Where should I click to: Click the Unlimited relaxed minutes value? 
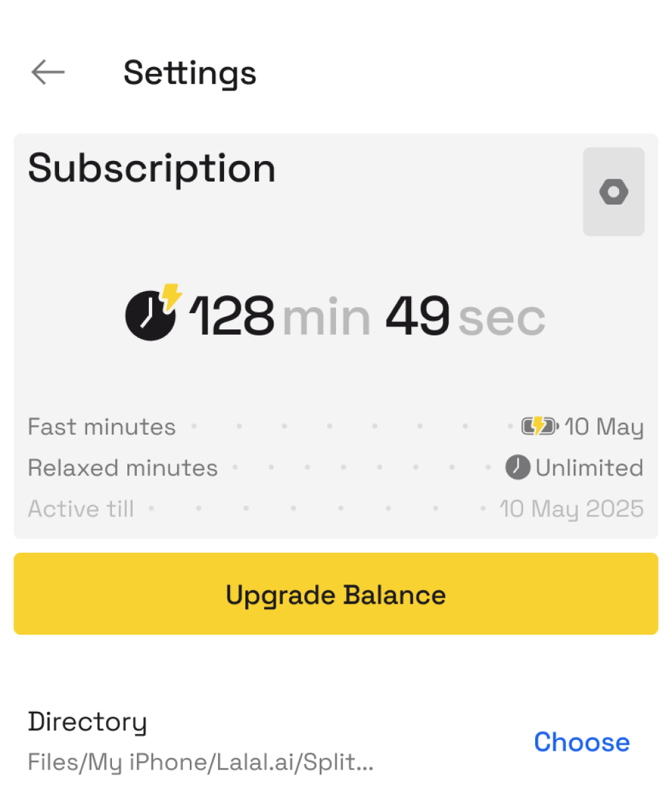[589, 468]
